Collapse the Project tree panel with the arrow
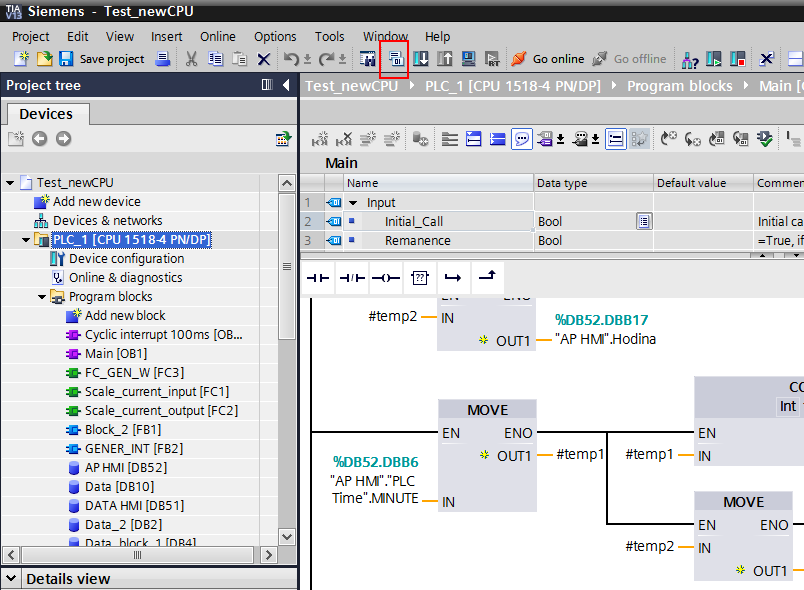The width and height of the screenshot is (804, 590). click(x=286, y=85)
